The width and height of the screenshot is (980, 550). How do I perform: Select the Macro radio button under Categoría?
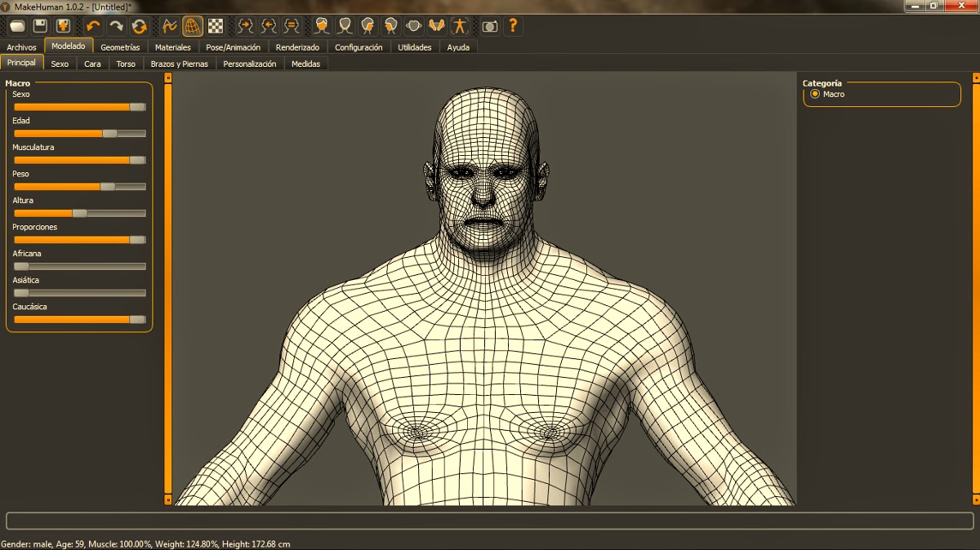pos(814,94)
